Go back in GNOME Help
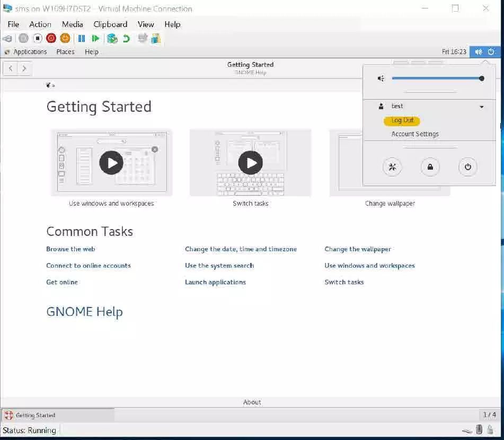Viewport: 504px width, 440px height. tap(11, 68)
